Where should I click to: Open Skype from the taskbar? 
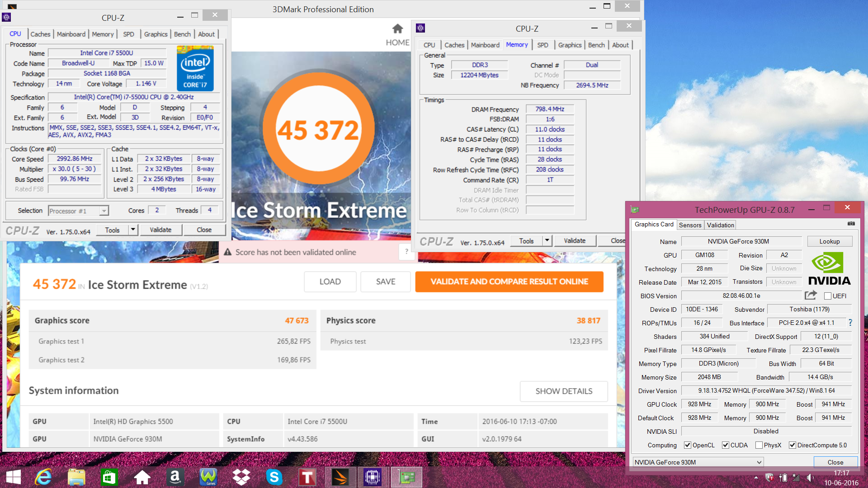[x=274, y=477]
